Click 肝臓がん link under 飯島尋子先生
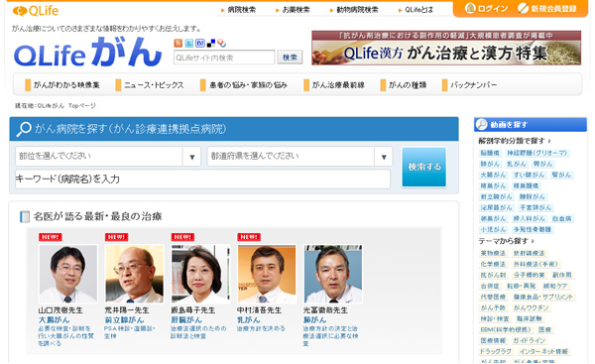595x364 pixels. (186, 320)
